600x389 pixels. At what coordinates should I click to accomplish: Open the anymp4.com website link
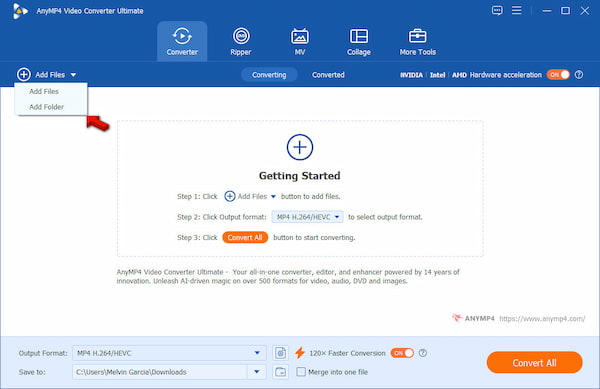(x=542, y=319)
